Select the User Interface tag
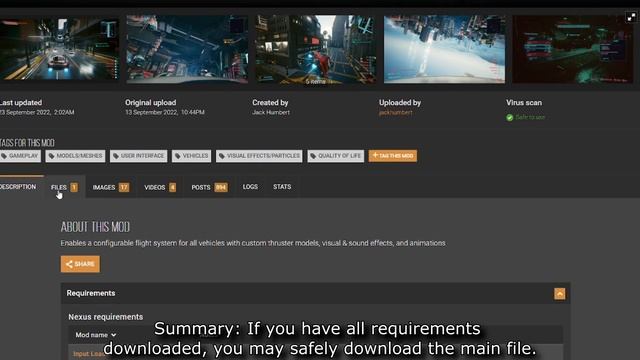Image resolution: width=640 pixels, height=360 pixels. click(138, 156)
